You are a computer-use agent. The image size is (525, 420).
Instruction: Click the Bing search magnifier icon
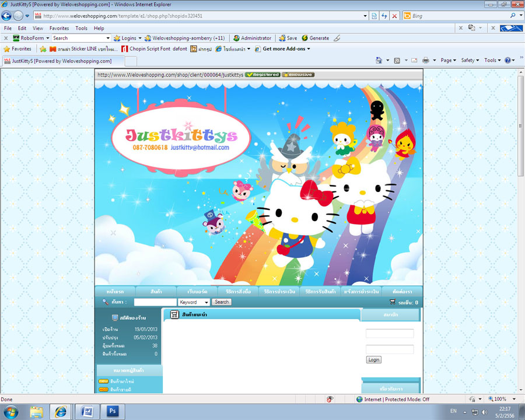point(513,15)
